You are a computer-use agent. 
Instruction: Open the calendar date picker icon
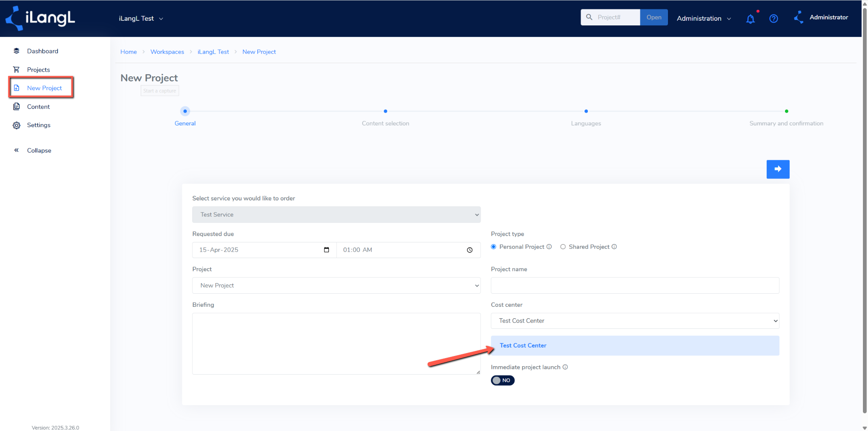pos(326,250)
